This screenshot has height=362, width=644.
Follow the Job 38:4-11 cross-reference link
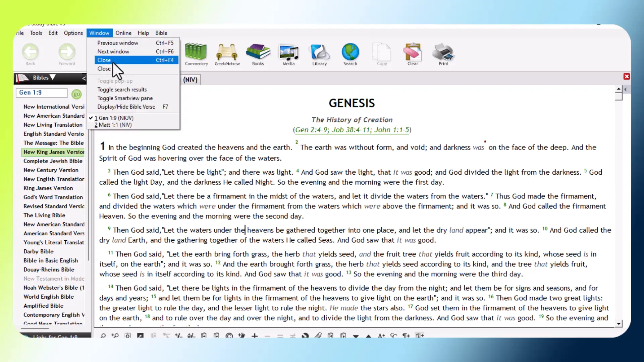tap(351, 130)
